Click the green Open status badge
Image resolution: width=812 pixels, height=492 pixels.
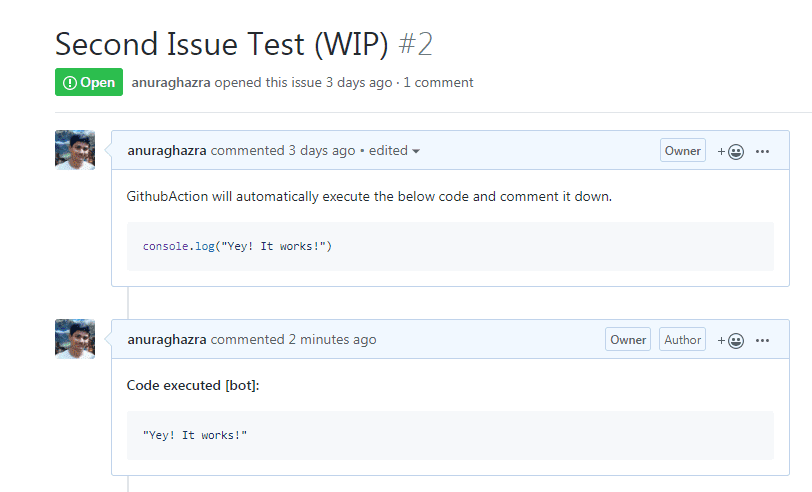(x=89, y=82)
